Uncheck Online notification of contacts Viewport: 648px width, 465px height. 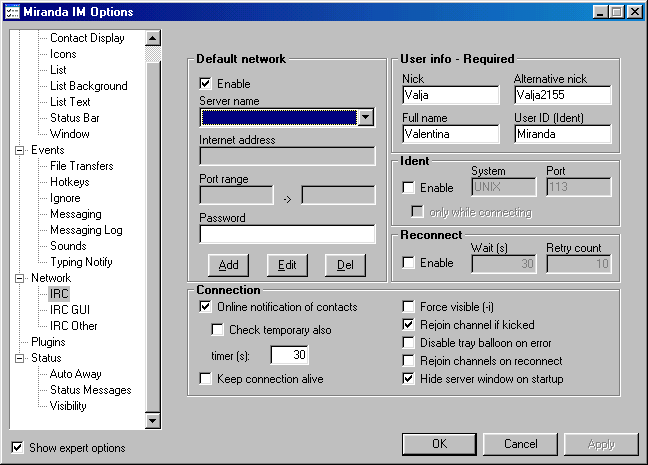point(205,307)
